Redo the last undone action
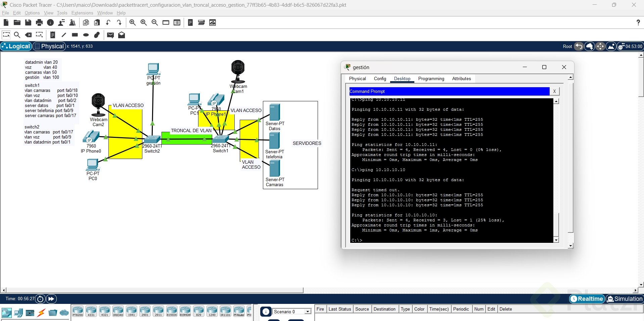Viewport: 644px width, 321px height. [119, 22]
